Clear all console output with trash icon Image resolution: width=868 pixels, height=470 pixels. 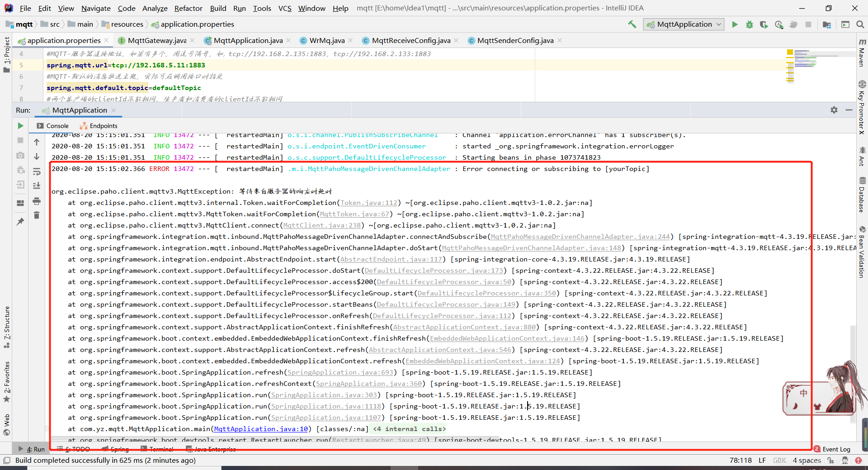point(37,216)
